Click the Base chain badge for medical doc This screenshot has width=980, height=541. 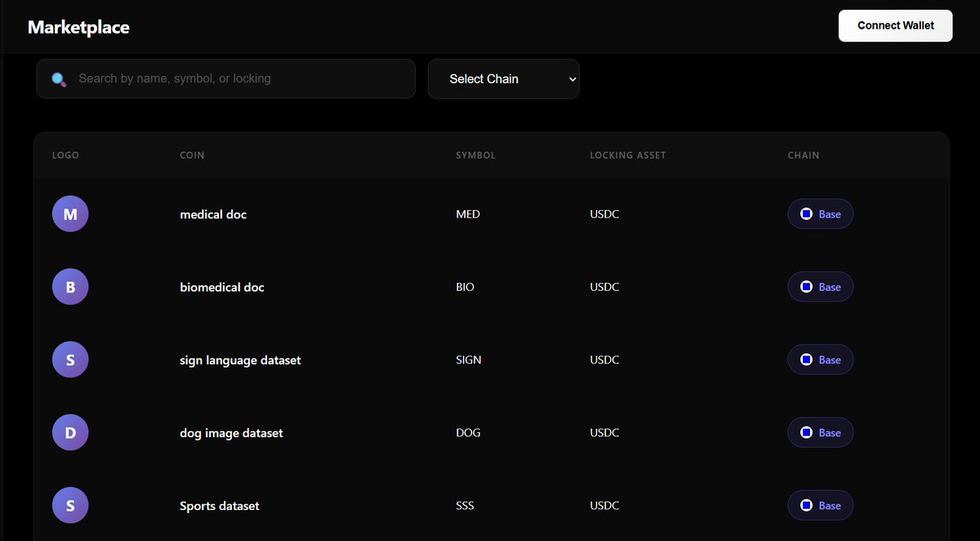pos(820,214)
